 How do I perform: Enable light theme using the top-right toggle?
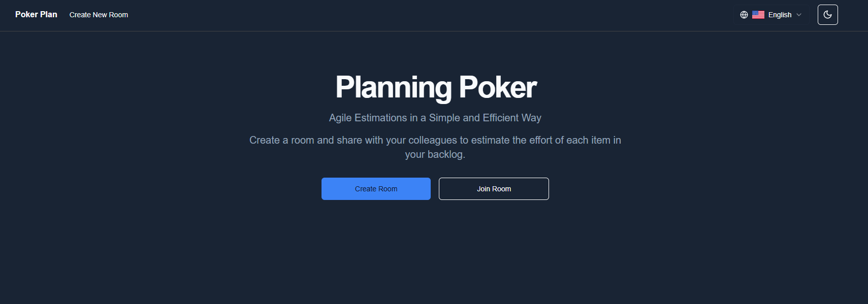point(827,15)
